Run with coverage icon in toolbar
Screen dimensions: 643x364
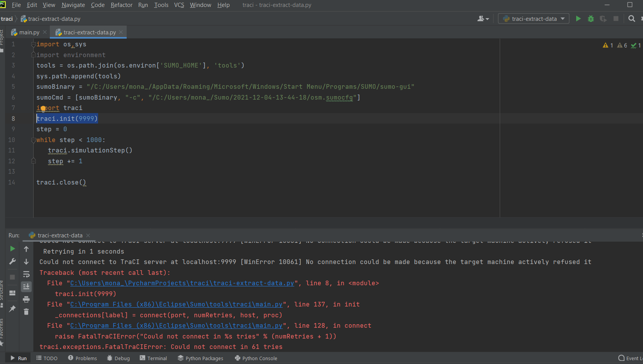[603, 19]
